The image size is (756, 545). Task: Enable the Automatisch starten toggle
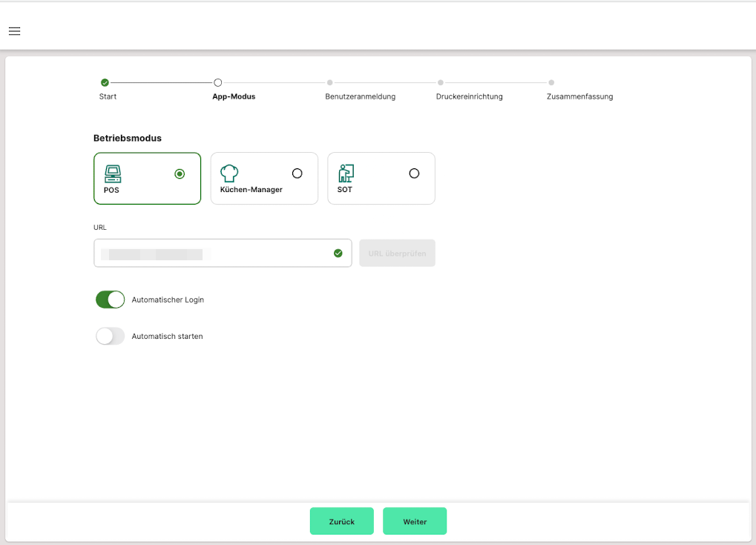click(110, 336)
